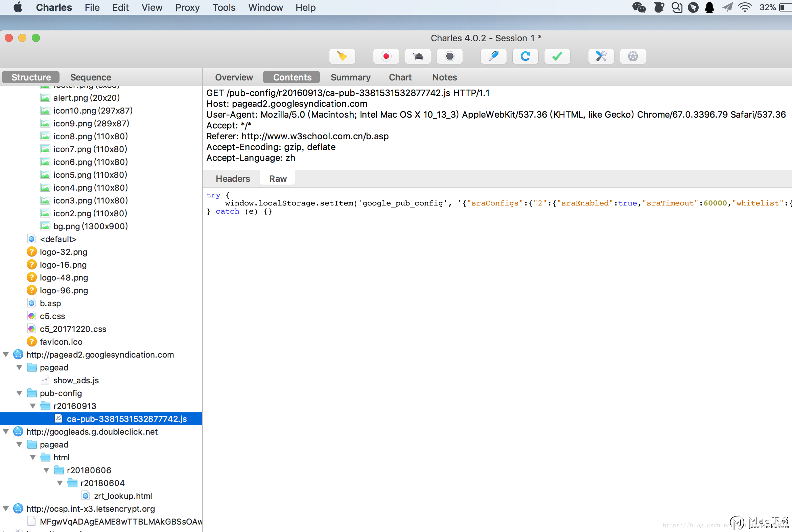Image resolution: width=792 pixels, height=532 pixels.
Task: Switch to the Sequence view
Action: [x=91, y=77]
